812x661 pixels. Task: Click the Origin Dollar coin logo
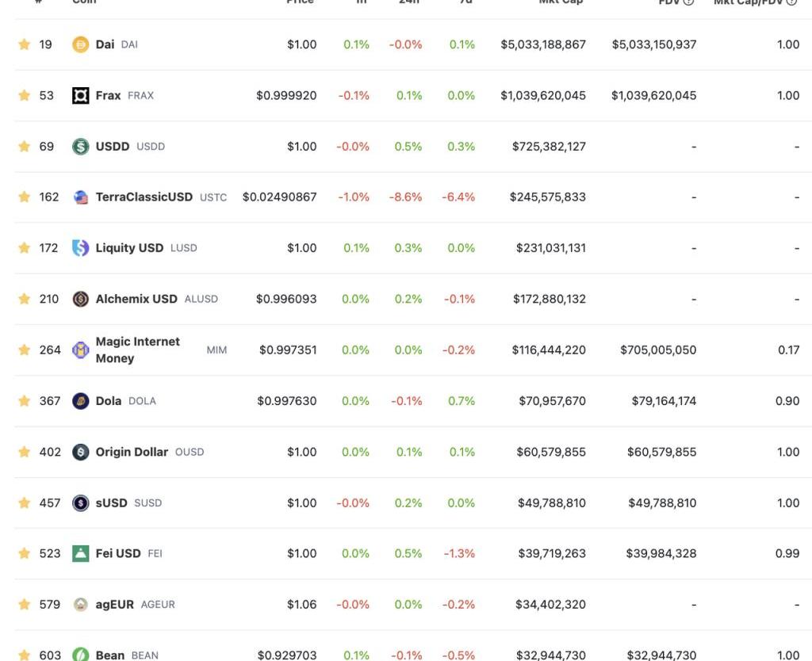coord(80,452)
